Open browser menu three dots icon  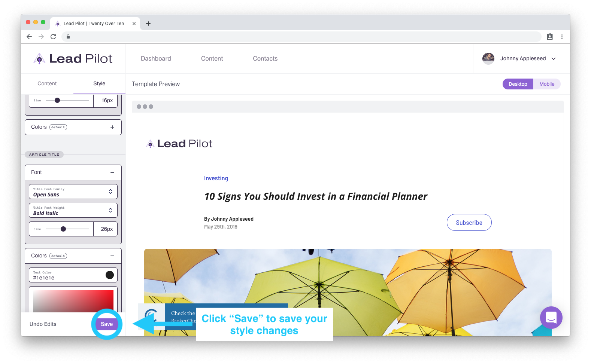click(562, 37)
